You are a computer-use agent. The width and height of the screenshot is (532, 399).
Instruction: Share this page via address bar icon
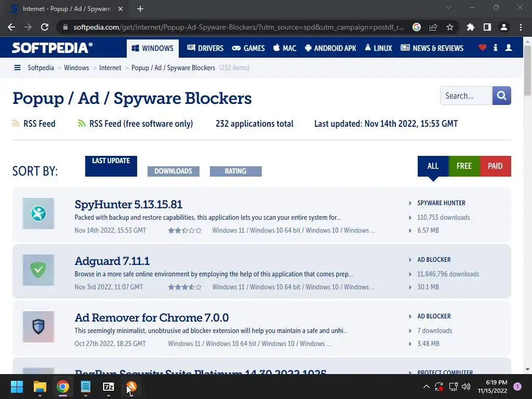click(x=433, y=27)
